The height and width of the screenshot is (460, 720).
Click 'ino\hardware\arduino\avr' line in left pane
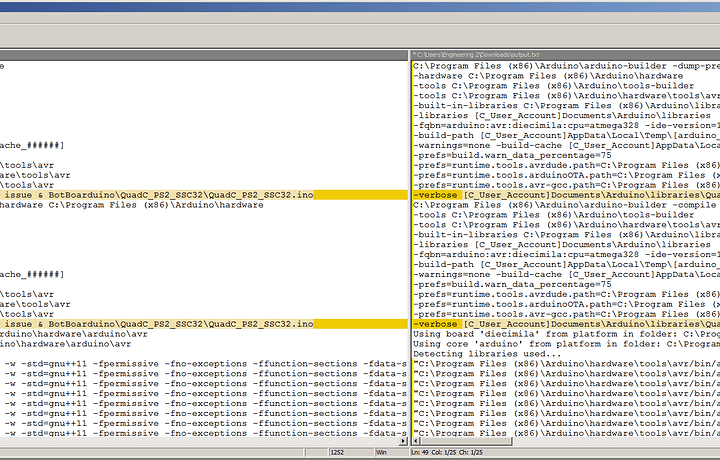click(x=65, y=344)
